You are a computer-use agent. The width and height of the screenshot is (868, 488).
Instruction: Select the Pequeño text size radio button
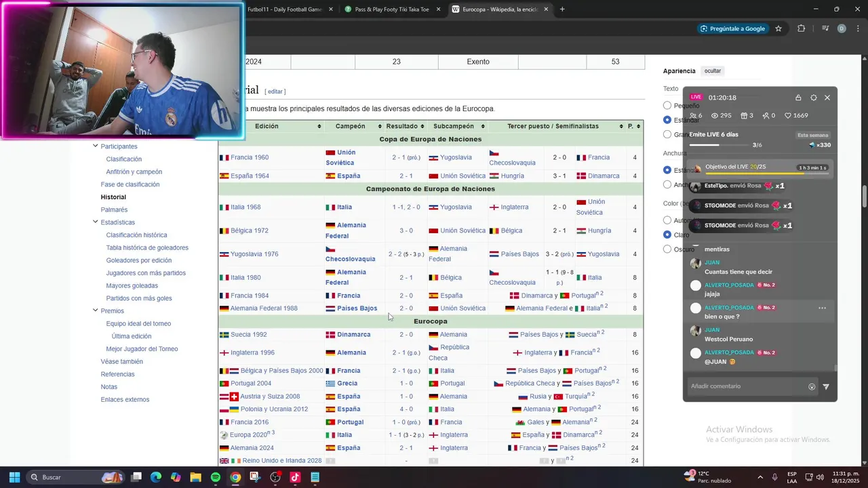pyautogui.click(x=667, y=106)
